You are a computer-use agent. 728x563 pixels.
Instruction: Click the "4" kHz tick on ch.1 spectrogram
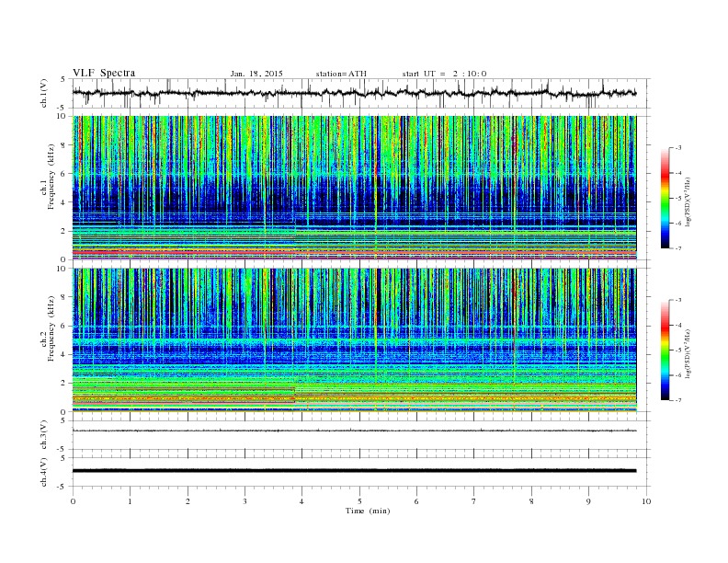click(64, 202)
